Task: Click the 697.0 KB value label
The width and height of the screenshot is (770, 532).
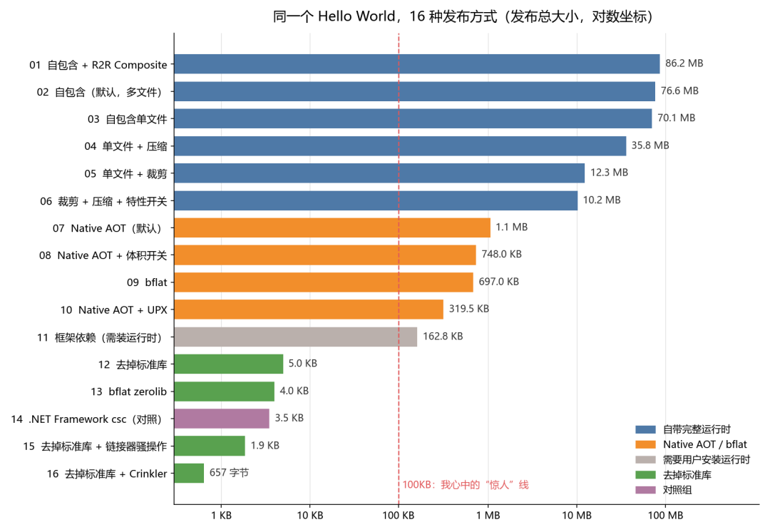Action: click(x=498, y=282)
